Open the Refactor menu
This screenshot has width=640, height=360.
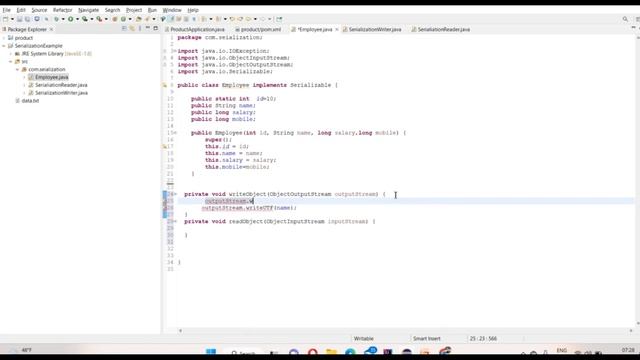tap(62, 10)
